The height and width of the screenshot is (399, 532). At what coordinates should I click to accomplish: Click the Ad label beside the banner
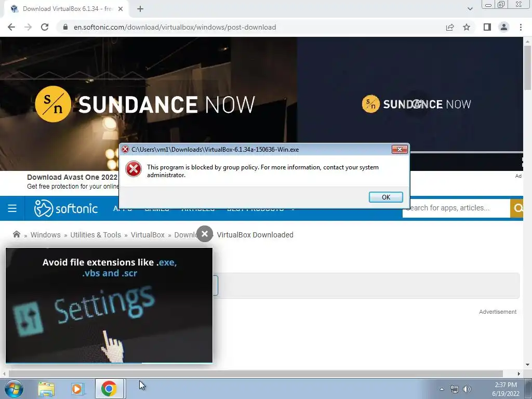pos(518,176)
